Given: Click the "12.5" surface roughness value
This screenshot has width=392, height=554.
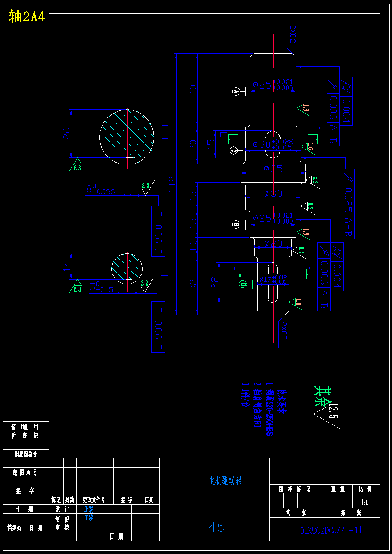Looking at the screenshot, I should [x=334, y=411].
